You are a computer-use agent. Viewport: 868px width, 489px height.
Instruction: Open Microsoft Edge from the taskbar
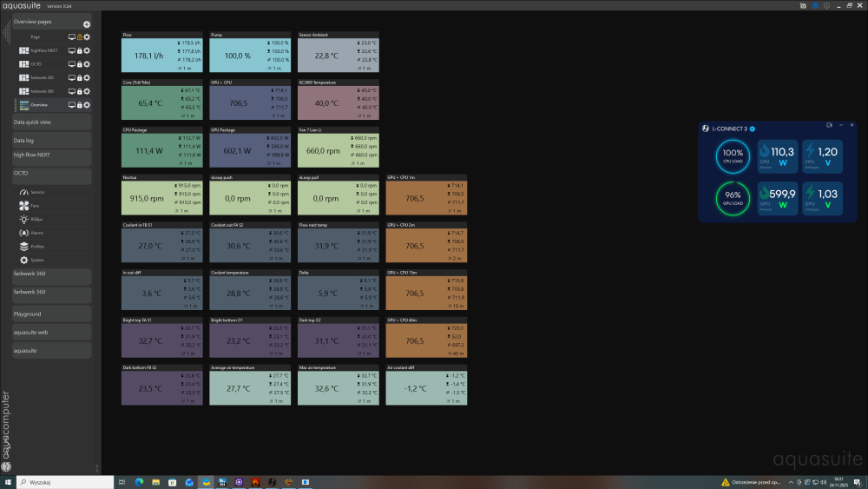coord(139,482)
